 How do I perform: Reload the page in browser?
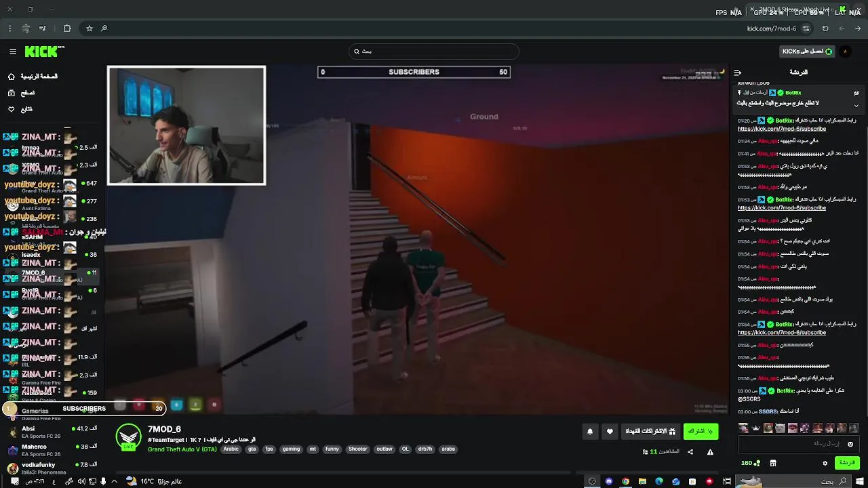(x=825, y=28)
